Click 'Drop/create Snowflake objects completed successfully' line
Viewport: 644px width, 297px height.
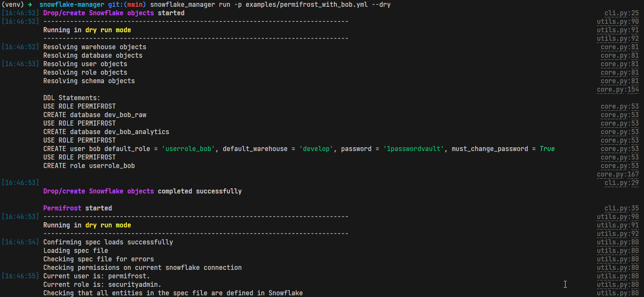[143, 191]
